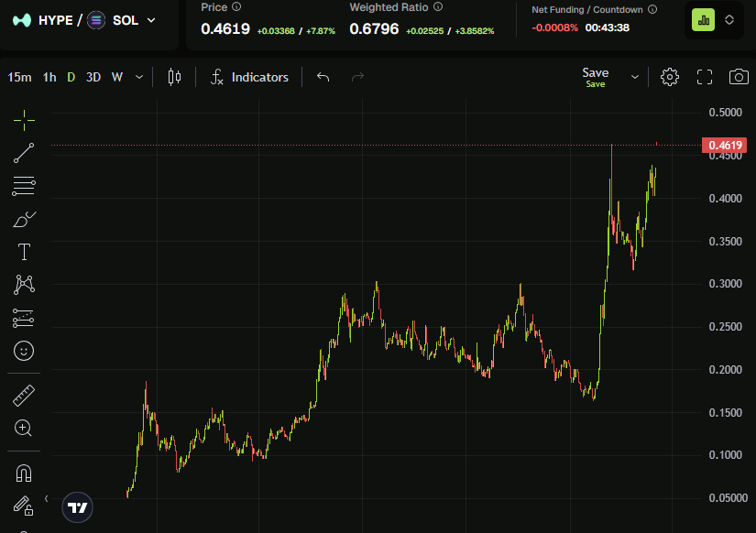This screenshot has height=533, width=756.
Task: Expand more timeframes dropdown
Action: (x=139, y=77)
